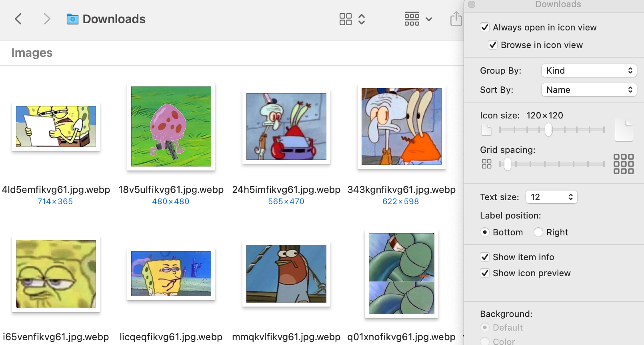Click the wide grid spacing icon
644x345 pixels.
[x=624, y=164]
